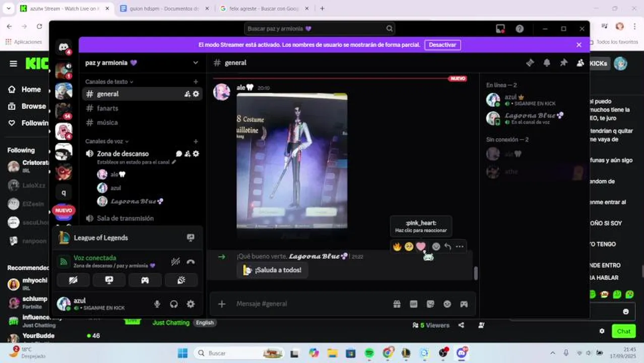This screenshot has height=363, width=644.
Task: Add channel plus next to Canales de voz
Action: point(196,142)
